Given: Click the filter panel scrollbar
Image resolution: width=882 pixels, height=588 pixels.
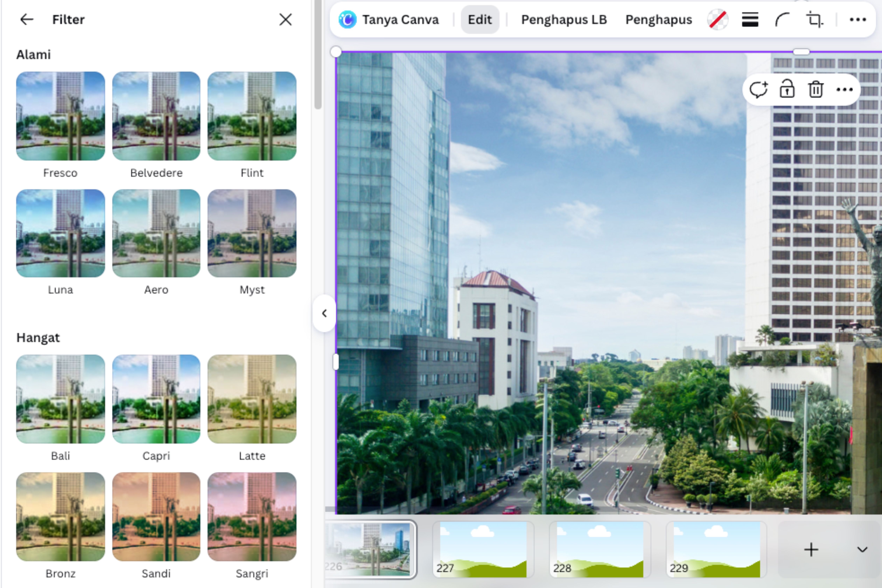Looking at the screenshot, I should click(318, 55).
